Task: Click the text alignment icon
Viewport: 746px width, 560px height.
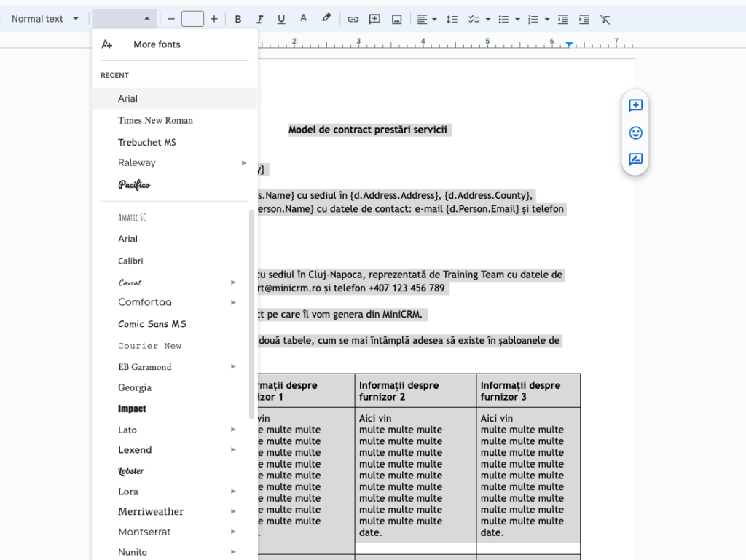Action: [422, 20]
